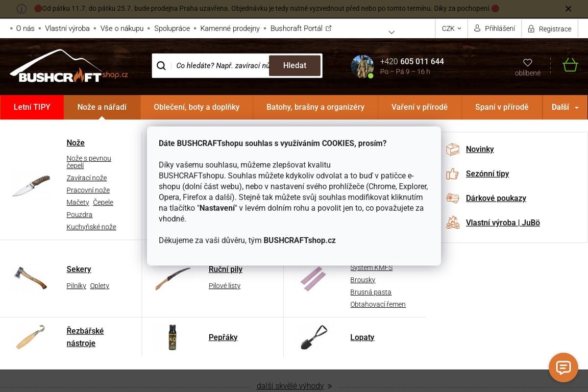This screenshot has height=392, width=588.
Task: Open Oblečení, boty a doplňky menu
Action: [x=197, y=107]
